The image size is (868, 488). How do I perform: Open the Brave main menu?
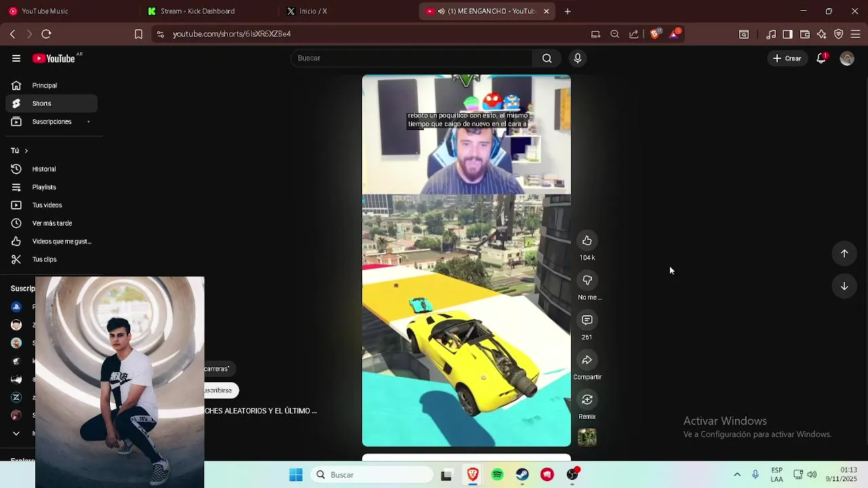point(856,34)
